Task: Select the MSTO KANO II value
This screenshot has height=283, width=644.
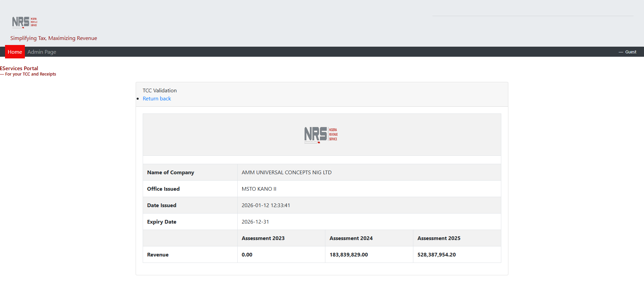Action: pos(259,189)
